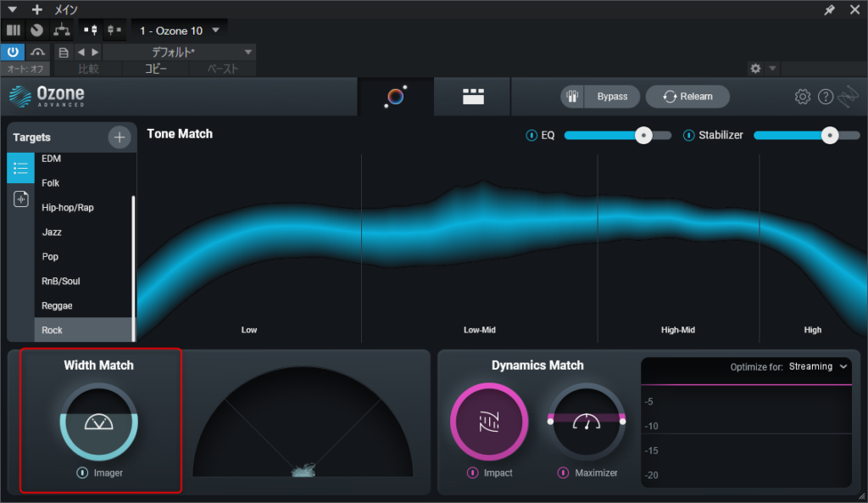Click the second sidechain icon in the host toolbar
This screenshot has height=503, width=868.
[x=114, y=30]
